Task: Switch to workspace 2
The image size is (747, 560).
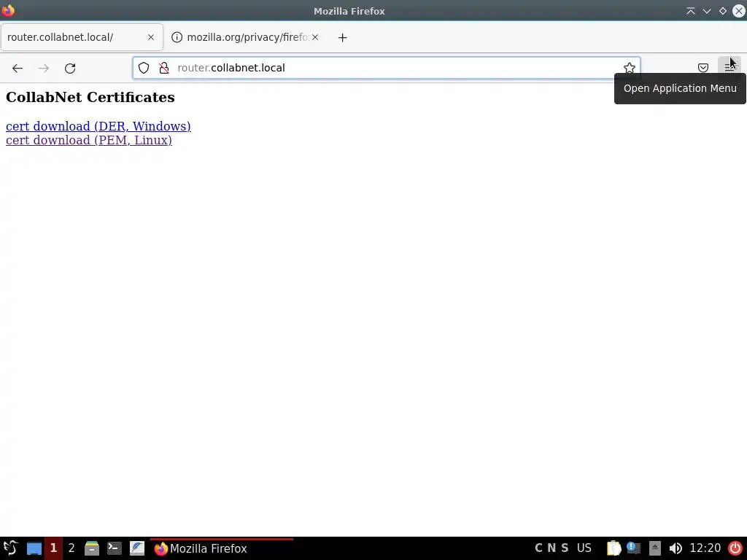Action: click(71, 548)
